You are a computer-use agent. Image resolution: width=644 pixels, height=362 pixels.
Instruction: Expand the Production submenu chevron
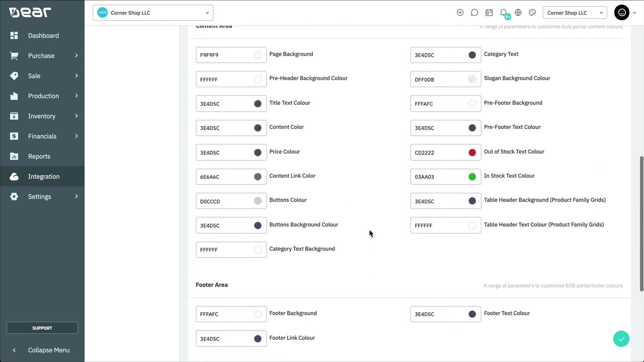click(76, 96)
